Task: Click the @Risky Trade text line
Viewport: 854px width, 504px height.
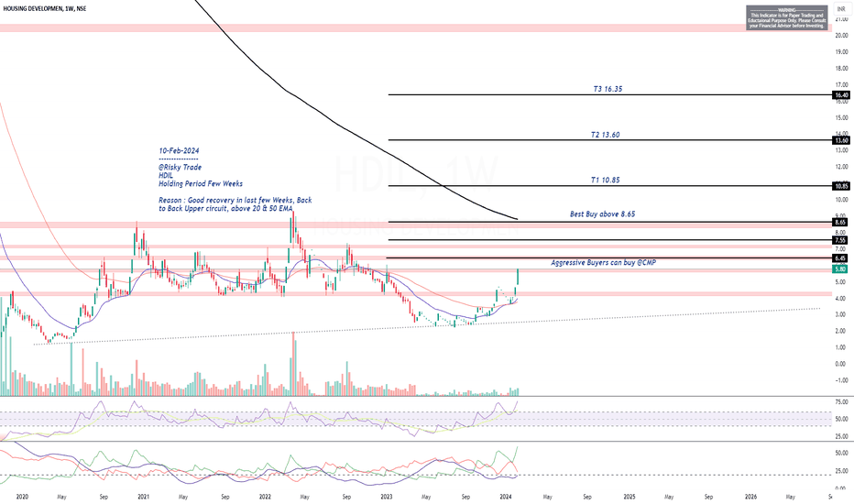Action: (181, 168)
